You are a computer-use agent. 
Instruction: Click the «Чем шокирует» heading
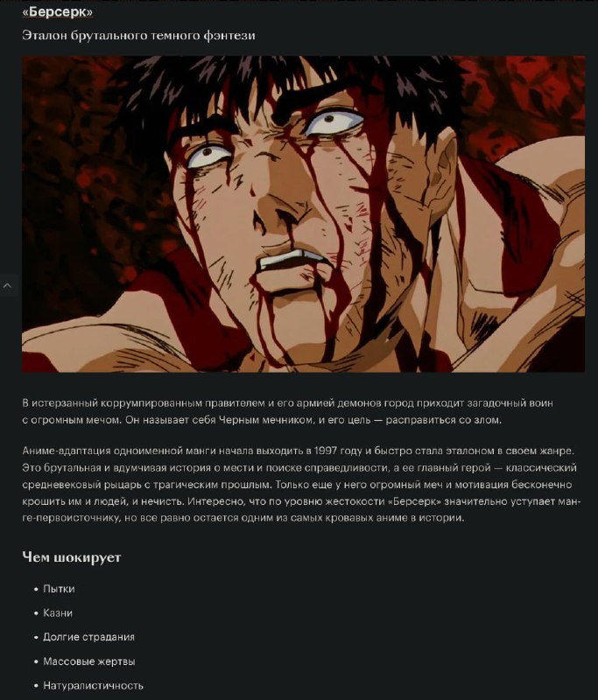[72, 557]
